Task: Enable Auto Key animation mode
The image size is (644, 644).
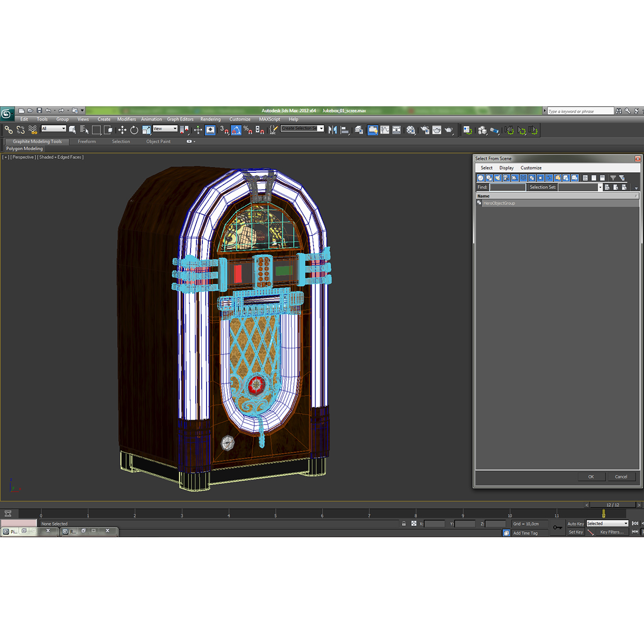Action: click(x=575, y=523)
